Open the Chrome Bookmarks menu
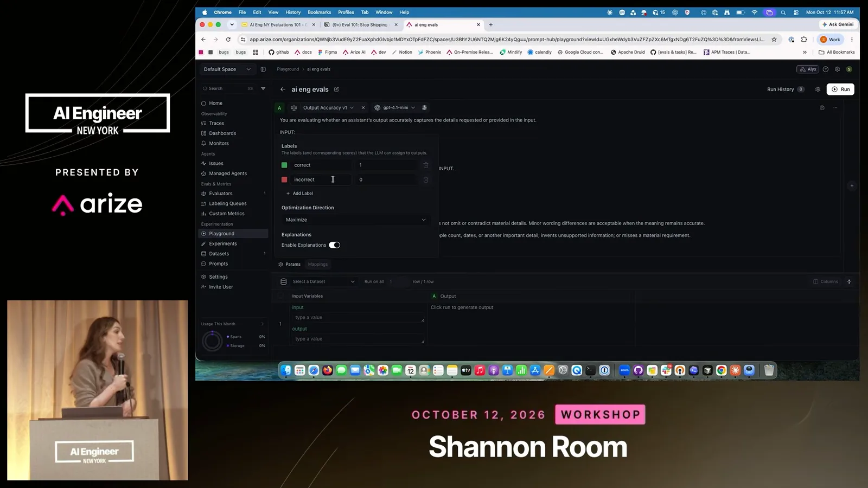Image resolution: width=868 pixels, height=488 pixels. point(319,12)
